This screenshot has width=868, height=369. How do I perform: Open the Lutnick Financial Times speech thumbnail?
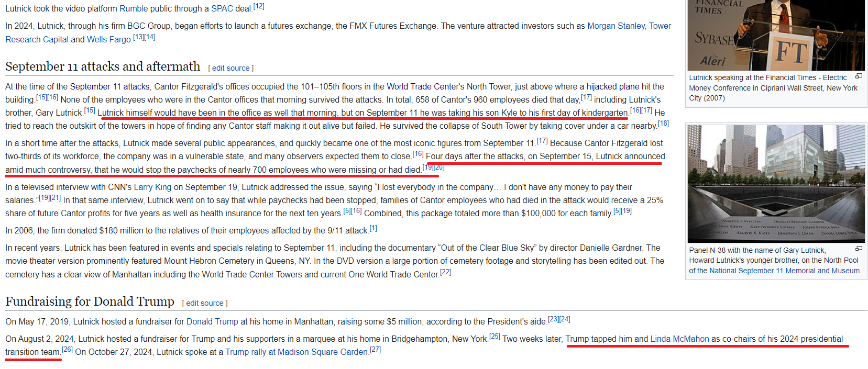pyautogui.click(x=776, y=35)
